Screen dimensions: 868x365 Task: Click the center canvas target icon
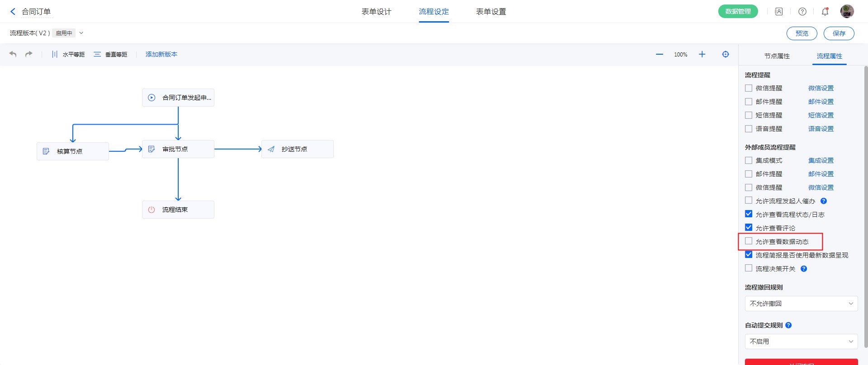(x=726, y=54)
